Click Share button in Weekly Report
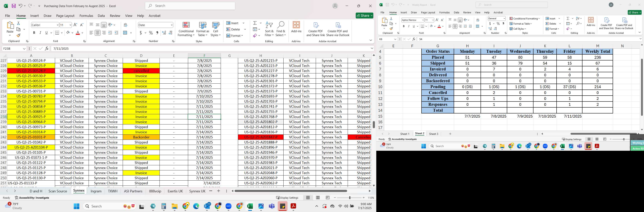Image resolution: width=644 pixels, height=212 pixels. point(635,13)
